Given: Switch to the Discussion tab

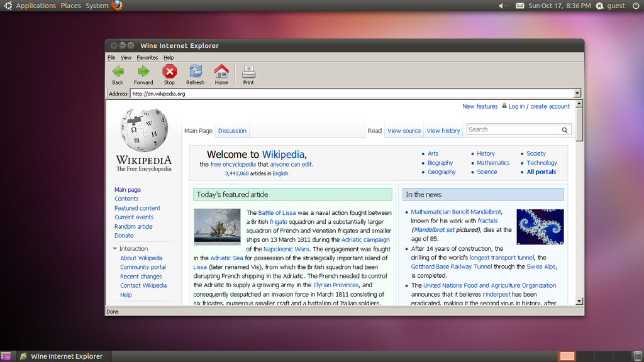Looking at the screenshot, I should coord(232,131).
